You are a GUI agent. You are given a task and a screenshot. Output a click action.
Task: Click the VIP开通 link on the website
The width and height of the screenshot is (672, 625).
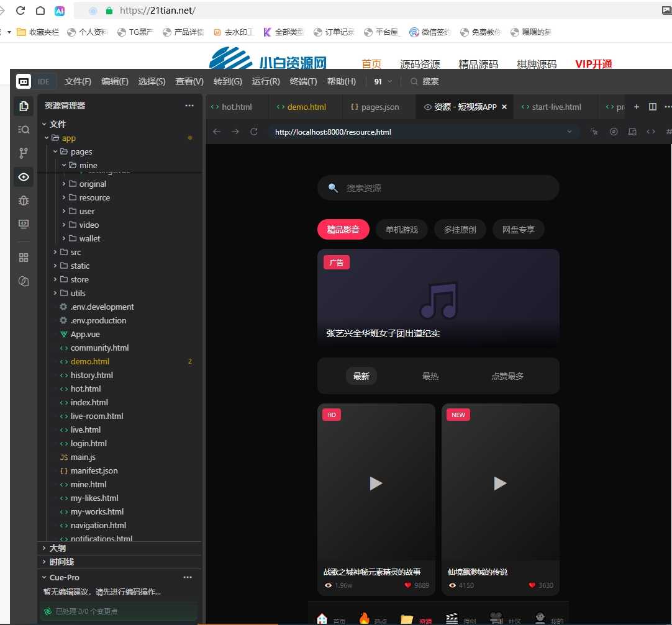pyautogui.click(x=594, y=64)
